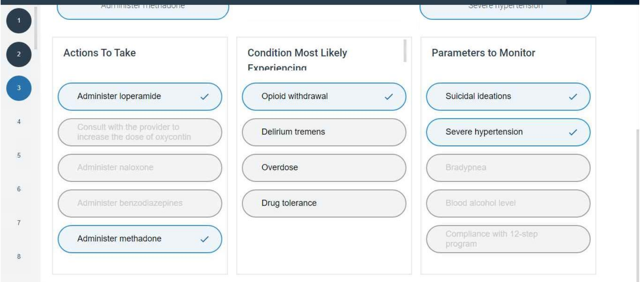Jump to question number 4
This screenshot has width=644, height=282.
19,122
